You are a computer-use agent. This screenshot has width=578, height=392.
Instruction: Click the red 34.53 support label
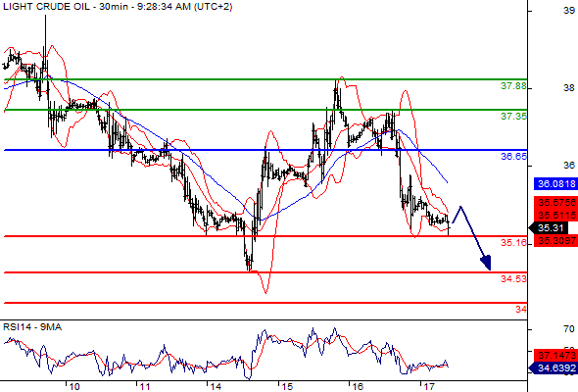pyautogui.click(x=513, y=278)
